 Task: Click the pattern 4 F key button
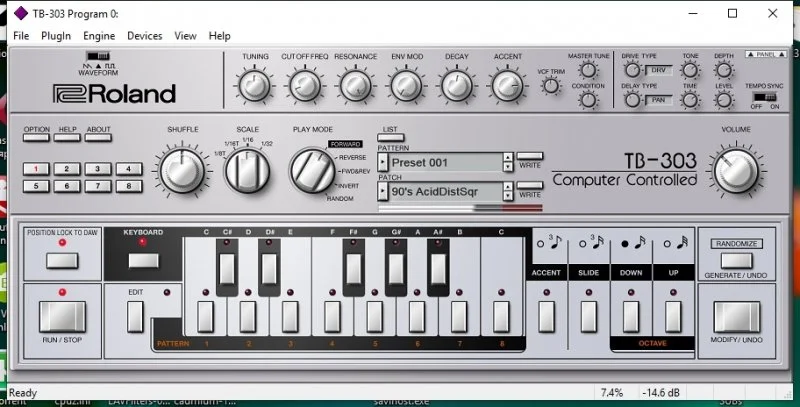(x=332, y=317)
